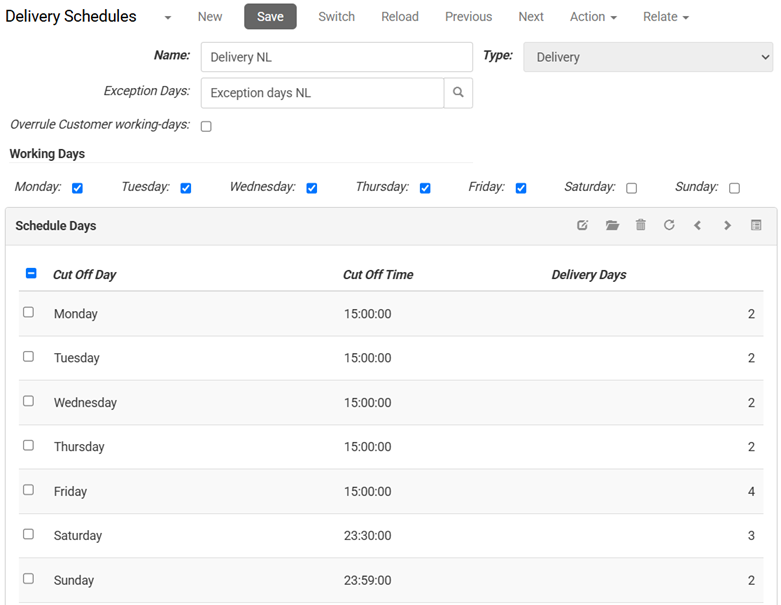Click the open folder icon in Schedule Days

point(612,226)
